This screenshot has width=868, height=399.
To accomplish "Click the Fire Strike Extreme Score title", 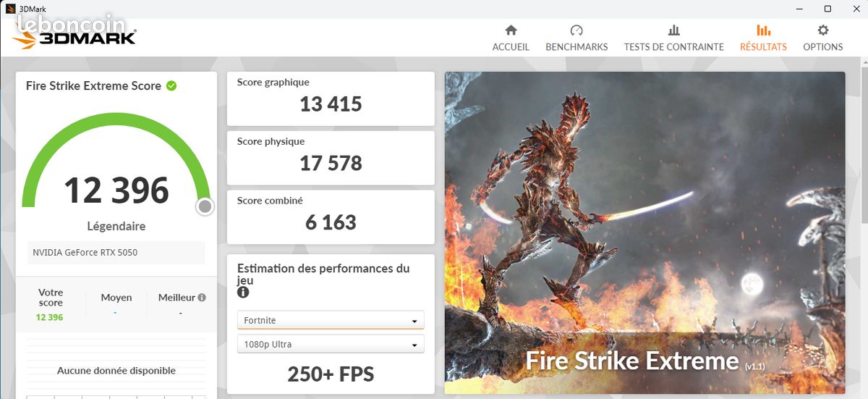I will pyautogui.click(x=93, y=85).
